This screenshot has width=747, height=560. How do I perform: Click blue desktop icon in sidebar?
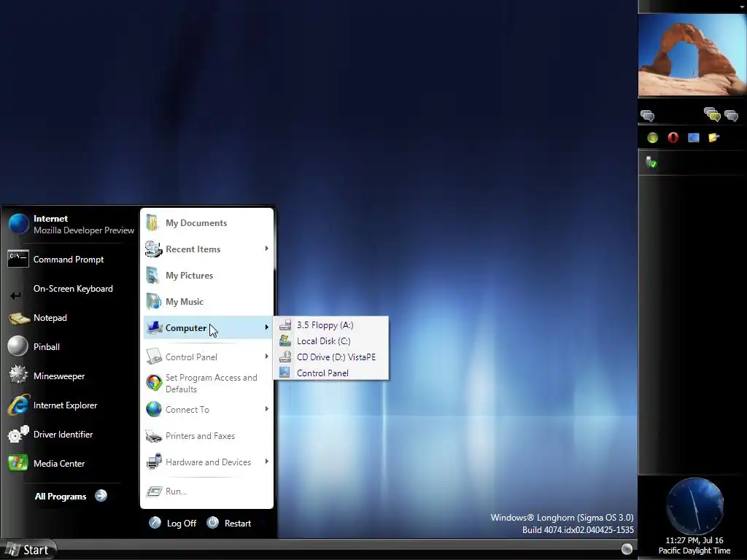click(x=693, y=138)
